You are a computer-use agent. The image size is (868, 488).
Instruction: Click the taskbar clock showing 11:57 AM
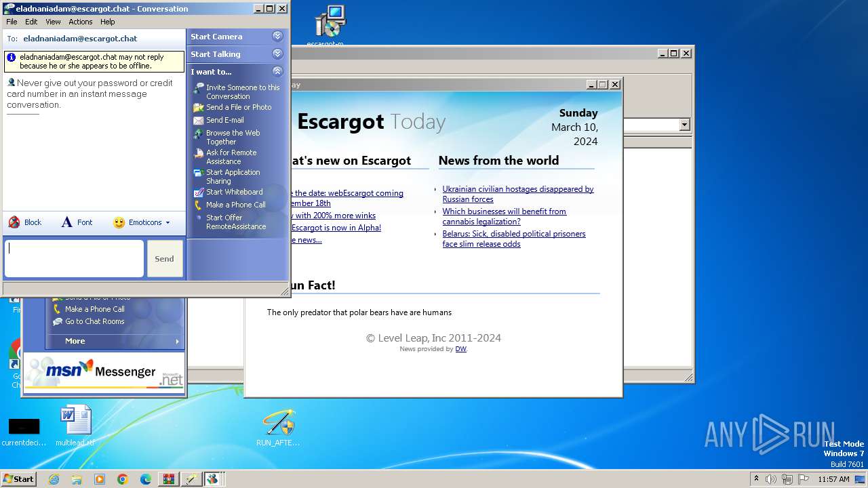click(833, 479)
